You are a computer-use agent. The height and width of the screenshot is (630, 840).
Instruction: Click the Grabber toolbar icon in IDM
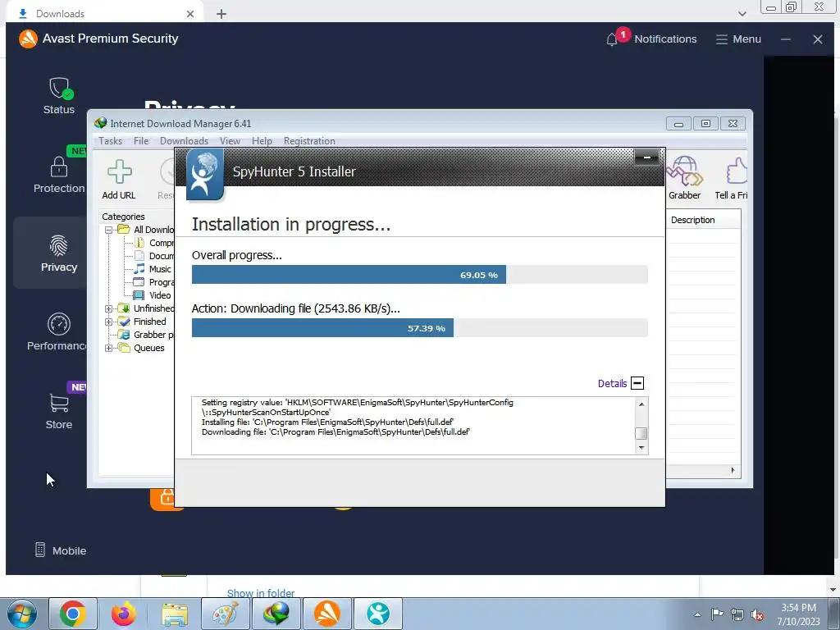tap(684, 178)
